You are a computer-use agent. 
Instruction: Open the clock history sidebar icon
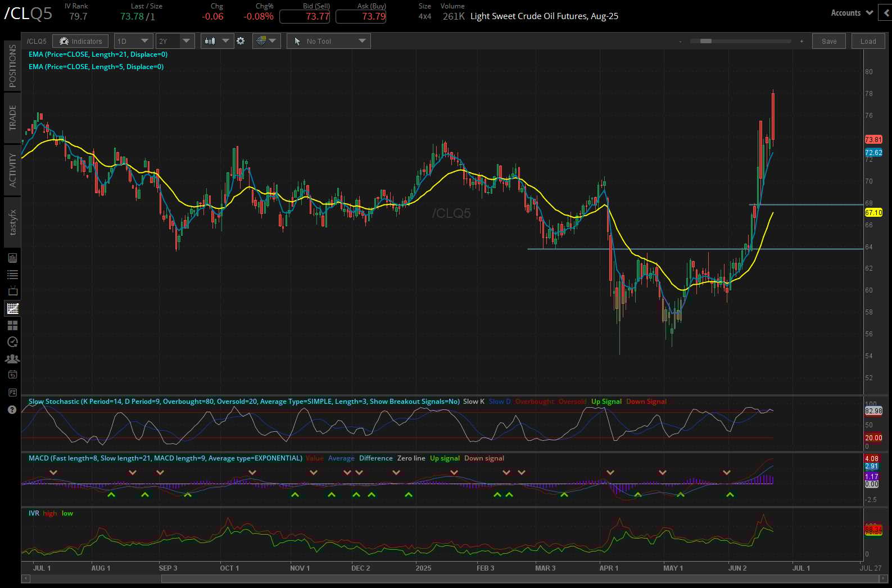click(12, 342)
